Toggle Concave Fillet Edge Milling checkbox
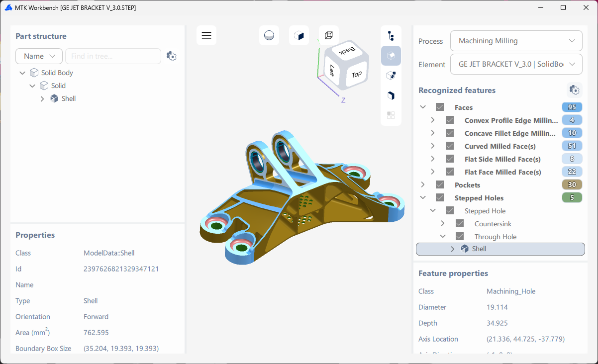The height and width of the screenshot is (364, 598). (450, 133)
